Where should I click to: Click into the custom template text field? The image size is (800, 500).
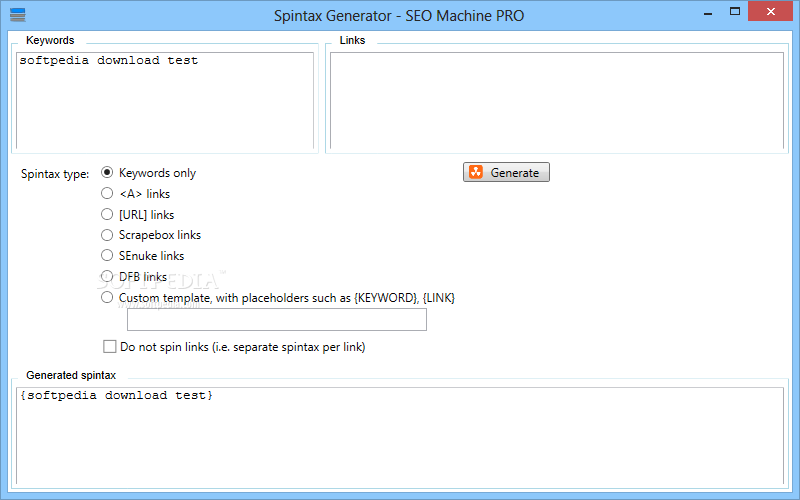point(277,320)
